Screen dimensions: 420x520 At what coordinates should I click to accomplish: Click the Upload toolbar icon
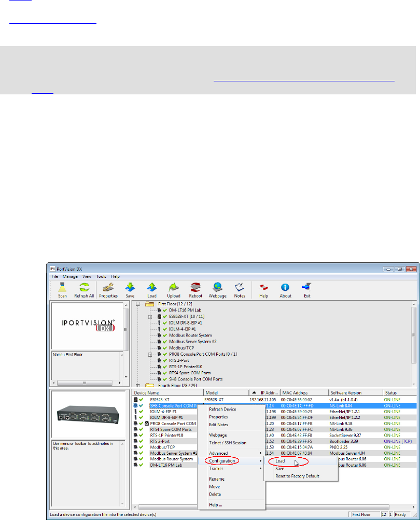174,290
